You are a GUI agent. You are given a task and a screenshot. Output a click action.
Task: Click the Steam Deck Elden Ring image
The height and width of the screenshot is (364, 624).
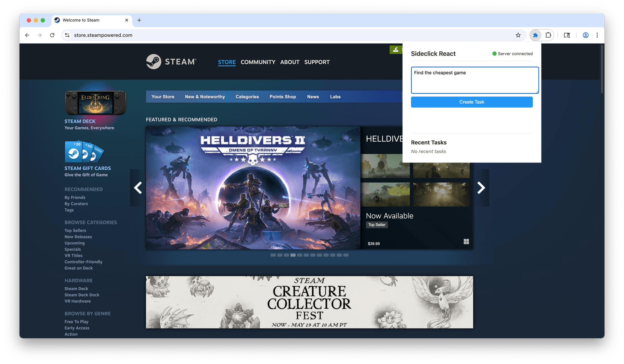point(96,102)
